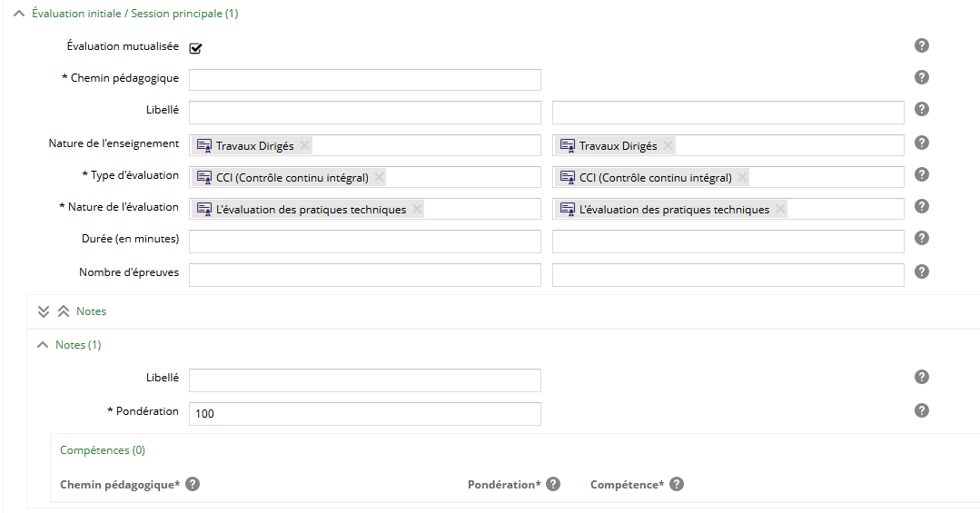
Task: Remove left L'évaluation des pratiques techniques tag
Action: (417, 210)
